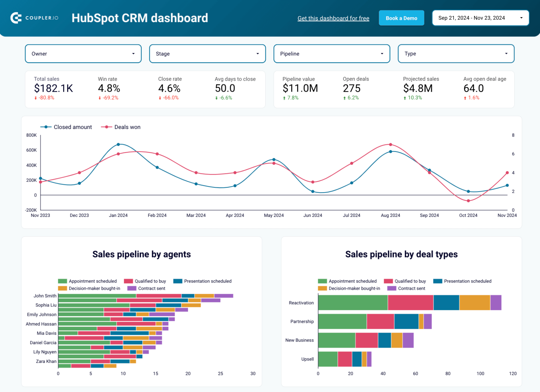Open the date range picker showing Sep 21 - Nov 23

(480, 18)
